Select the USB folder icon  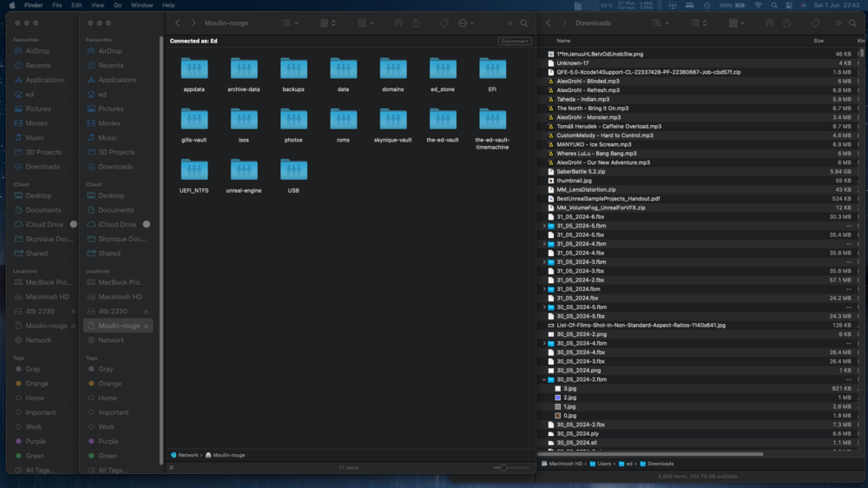(x=293, y=169)
